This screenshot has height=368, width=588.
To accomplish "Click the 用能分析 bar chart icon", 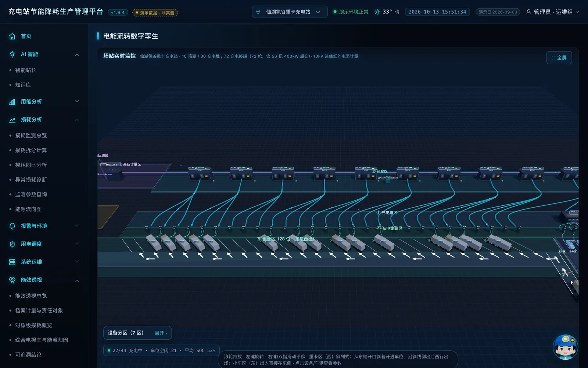I will tap(12, 102).
